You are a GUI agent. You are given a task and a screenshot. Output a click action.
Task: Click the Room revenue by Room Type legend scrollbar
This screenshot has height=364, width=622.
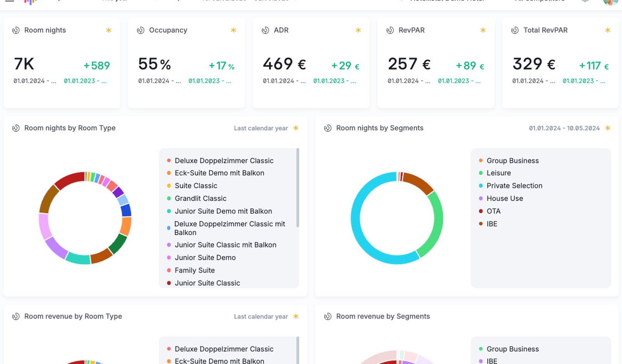pos(298,350)
